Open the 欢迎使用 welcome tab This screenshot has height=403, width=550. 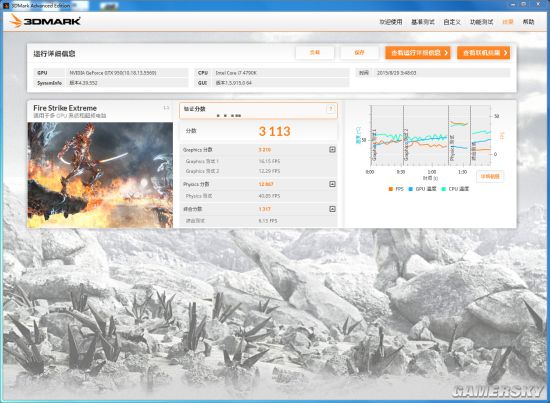391,22
